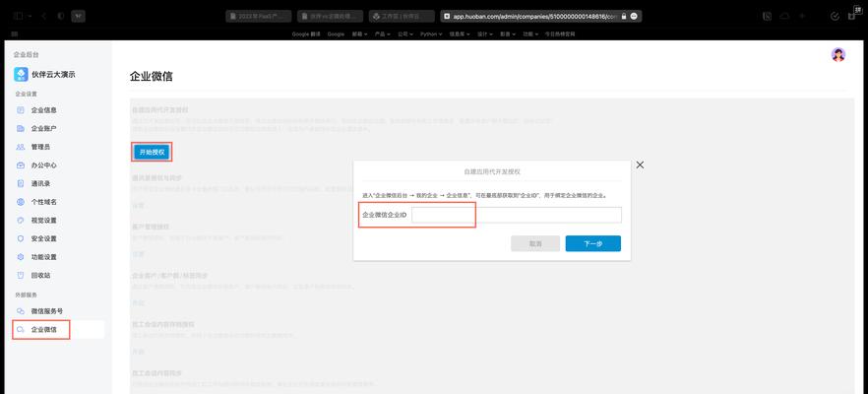Screen dimensions: 868x394
Task: Click the bookmarks bar grid icon
Action: pyautogui.click(x=14, y=33)
